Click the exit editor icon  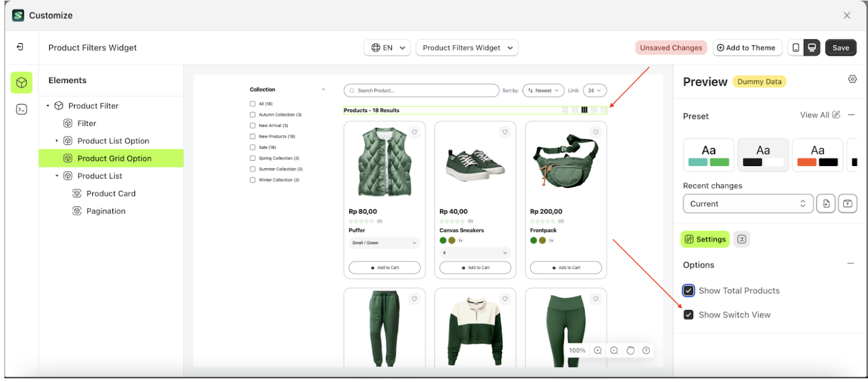(20, 47)
